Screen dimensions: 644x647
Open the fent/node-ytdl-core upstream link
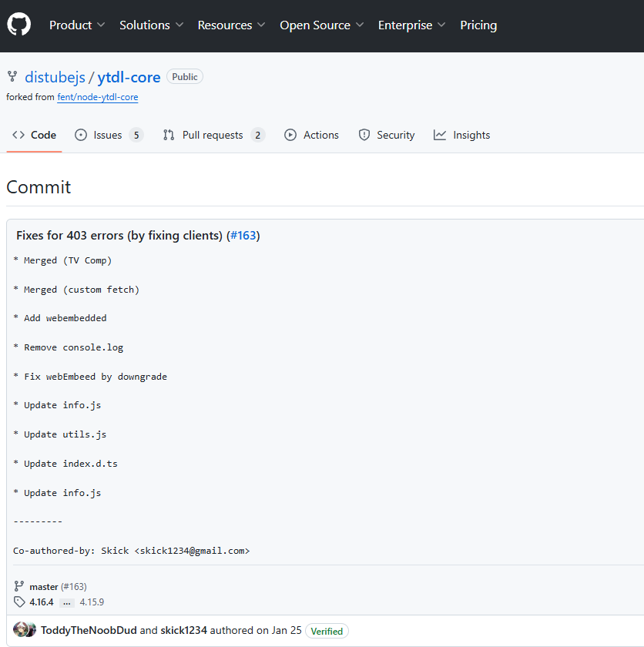tap(98, 97)
